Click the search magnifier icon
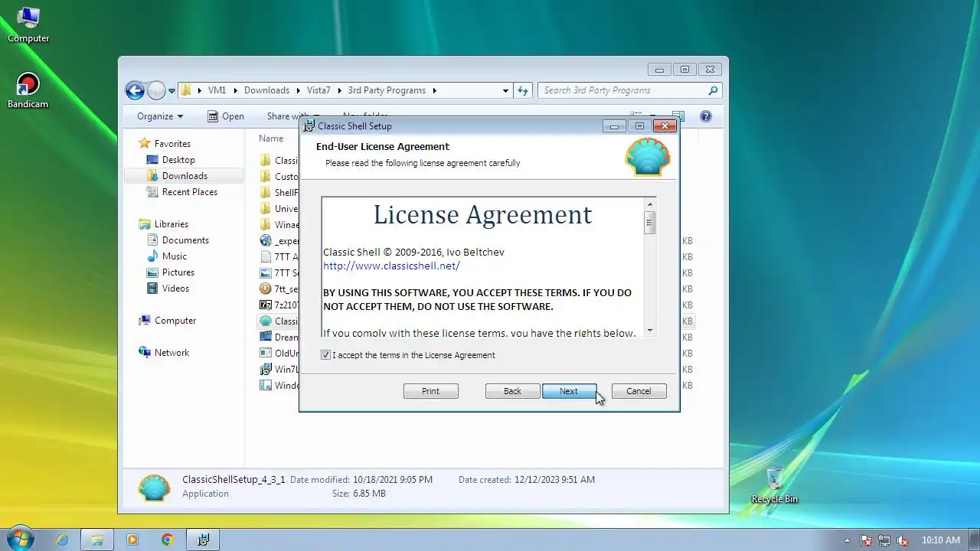 (x=713, y=90)
